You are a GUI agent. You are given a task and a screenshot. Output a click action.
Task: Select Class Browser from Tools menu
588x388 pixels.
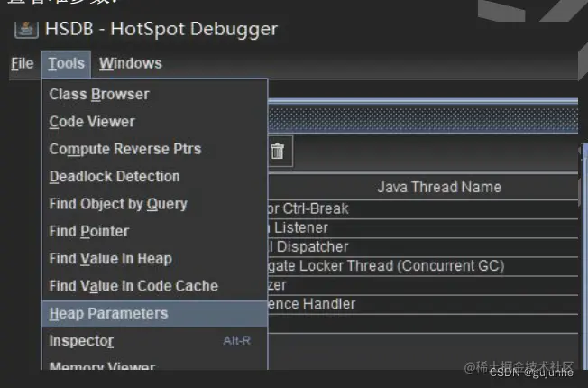(x=154, y=95)
